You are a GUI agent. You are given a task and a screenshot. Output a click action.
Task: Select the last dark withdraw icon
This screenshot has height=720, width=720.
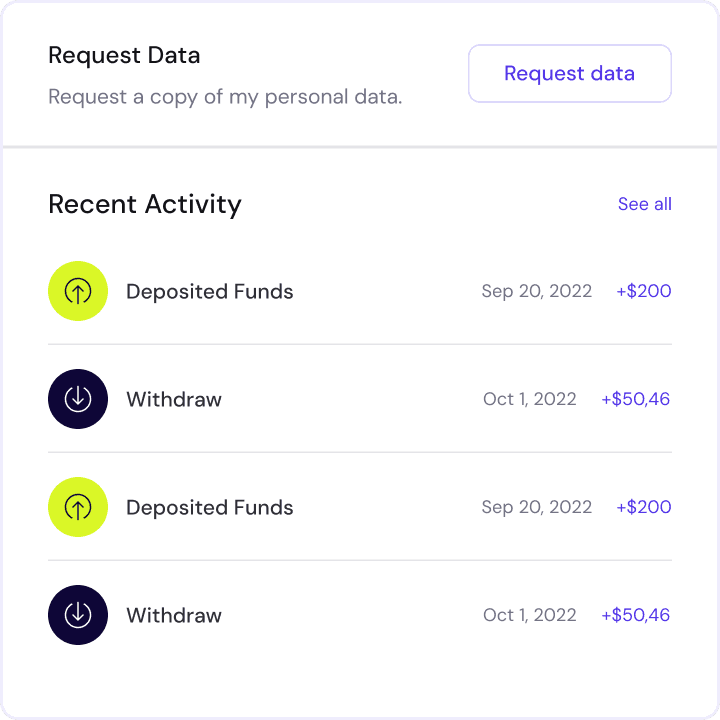click(78, 615)
